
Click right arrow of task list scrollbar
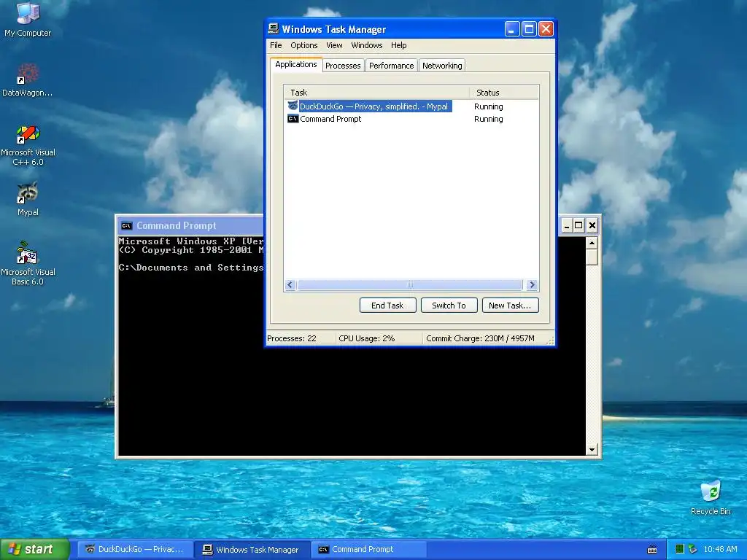point(532,285)
